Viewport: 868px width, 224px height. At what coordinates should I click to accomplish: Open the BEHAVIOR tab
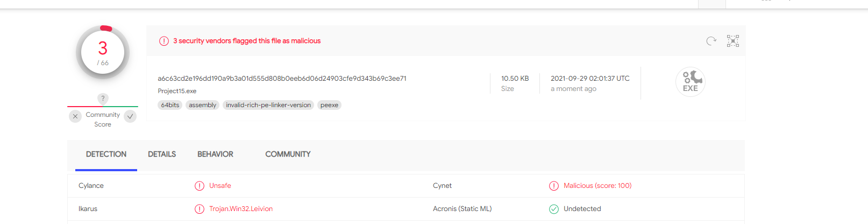click(x=215, y=154)
